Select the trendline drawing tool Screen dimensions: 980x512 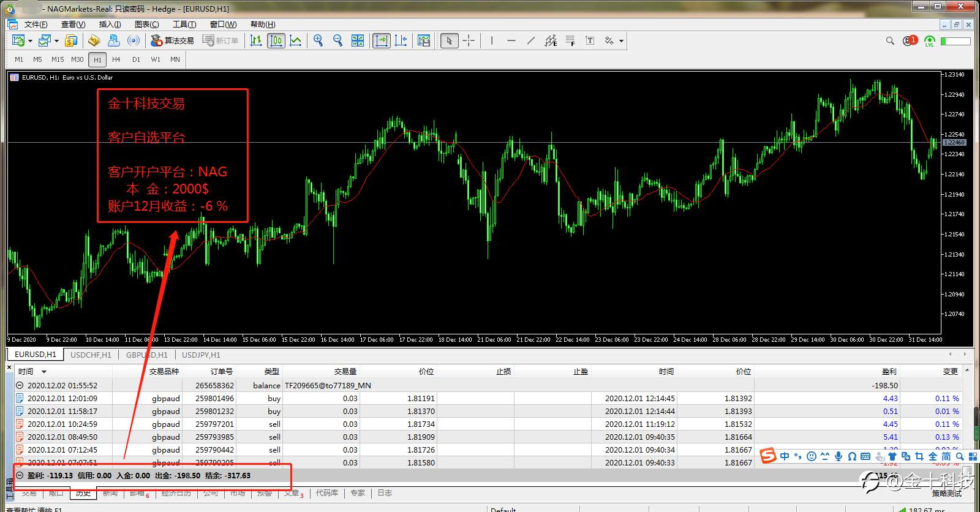(x=531, y=40)
